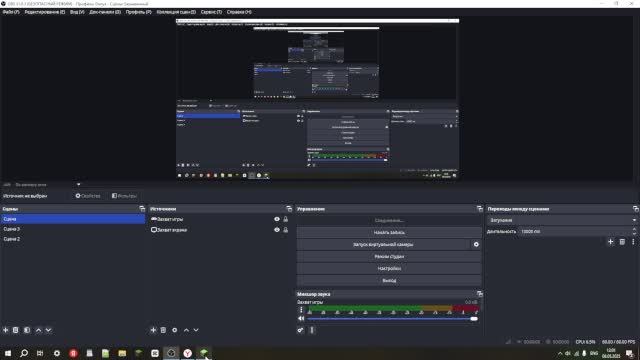The width and height of the screenshot is (640, 360).
Task: Move the selected source down
Action: (196, 330)
